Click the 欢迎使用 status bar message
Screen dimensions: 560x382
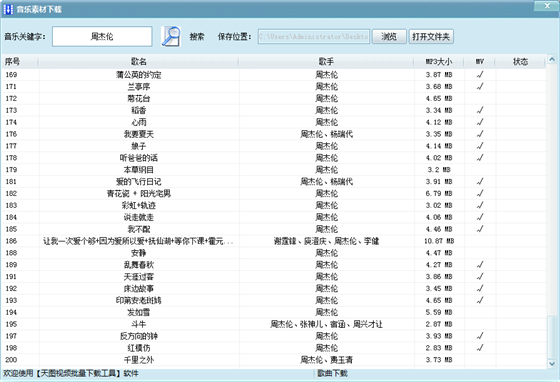click(71, 373)
